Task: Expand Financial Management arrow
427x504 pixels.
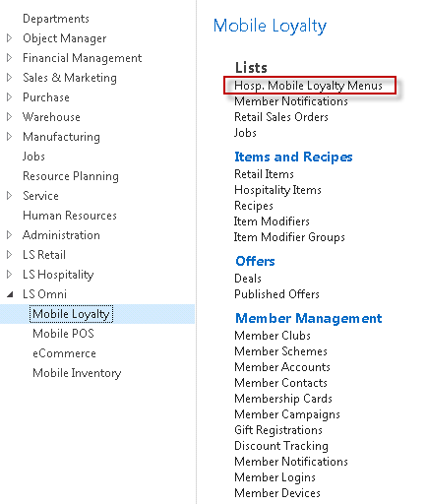Action: coord(9,58)
